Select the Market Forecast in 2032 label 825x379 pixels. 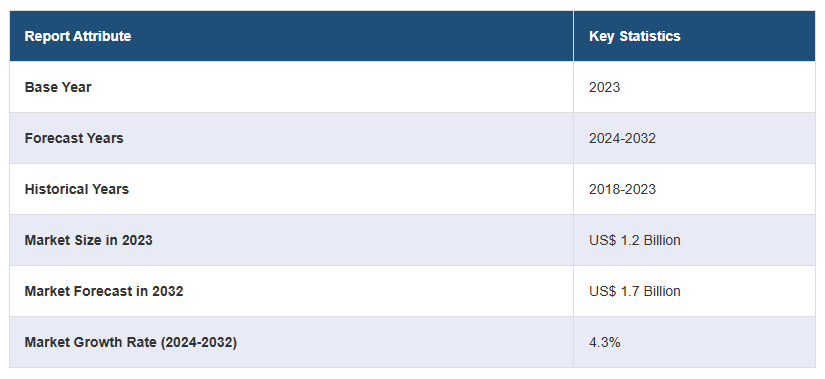pos(104,291)
